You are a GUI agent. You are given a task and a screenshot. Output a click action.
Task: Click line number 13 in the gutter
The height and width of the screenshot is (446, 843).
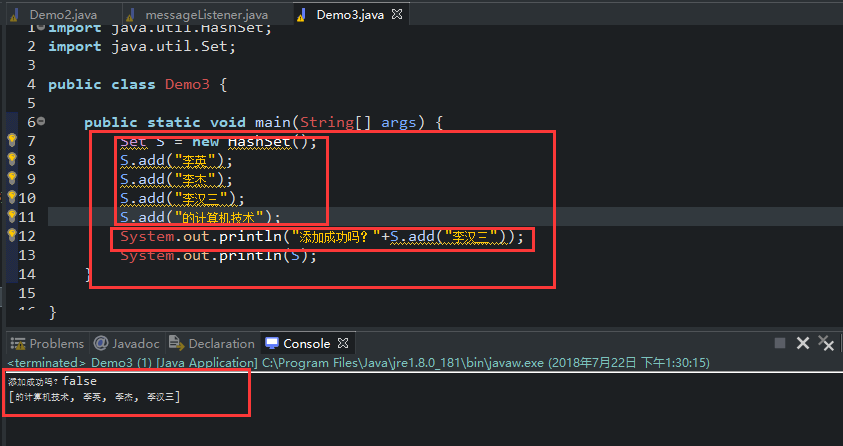tap(27, 255)
